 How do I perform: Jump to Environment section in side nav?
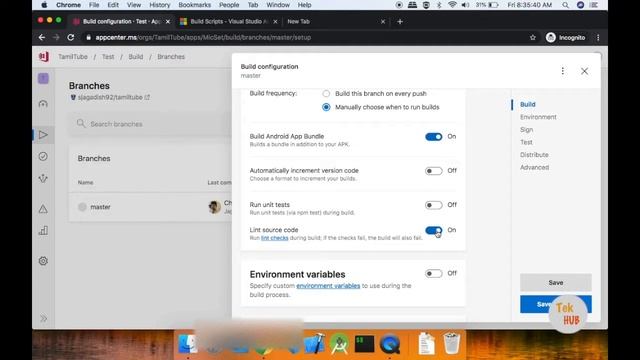point(538,117)
